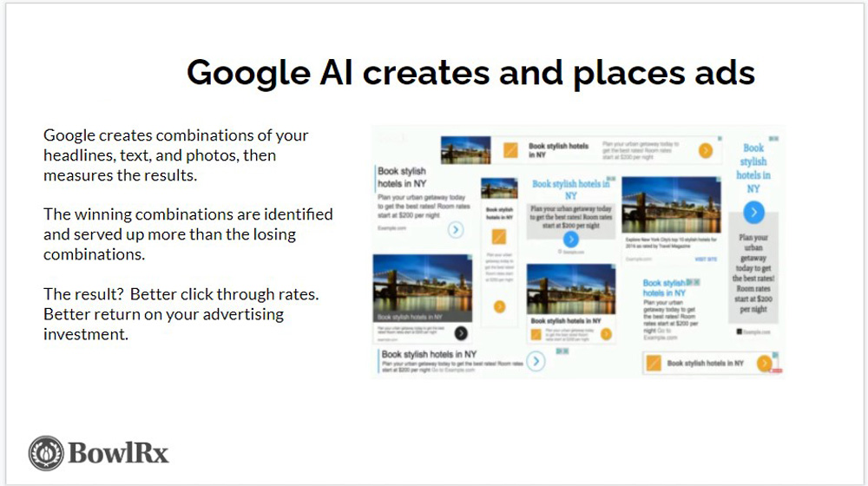Click the BowlRx brand name text

(118, 453)
